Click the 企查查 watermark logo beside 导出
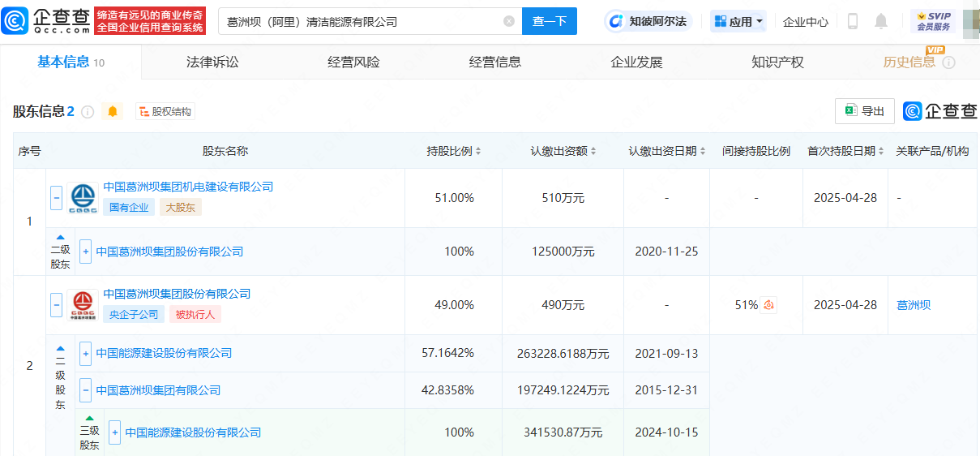This screenshot has height=456, width=980. click(940, 111)
